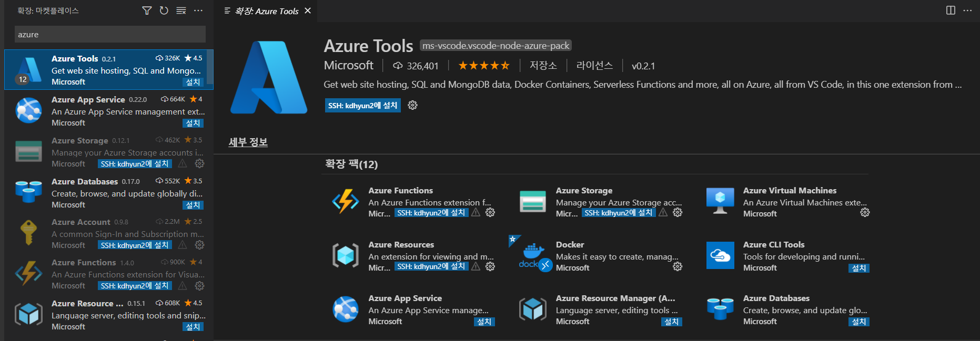Viewport: 980px width, 341px height.
Task: Install Azure App Service from the list
Action: pos(193,123)
